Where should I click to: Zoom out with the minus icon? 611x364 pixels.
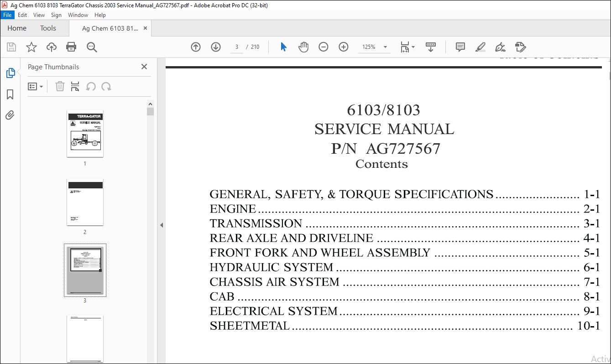click(324, 47)
